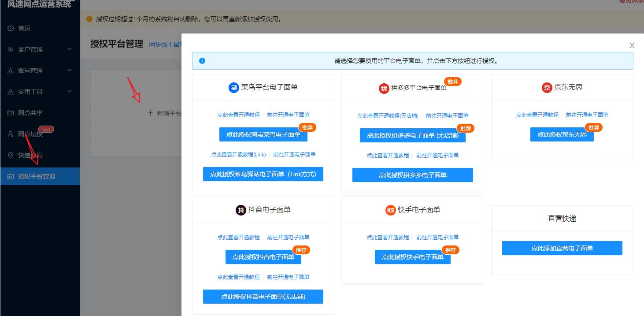
Task: Click the 授权平台管理 sidebar icon
Action: [x=10, y=176]
